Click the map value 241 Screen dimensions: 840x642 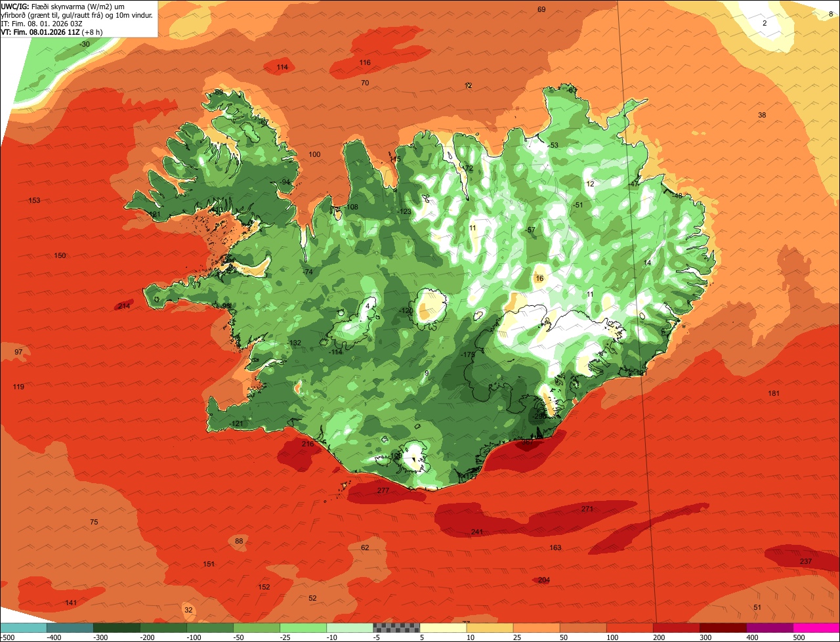tap(477, 532)
